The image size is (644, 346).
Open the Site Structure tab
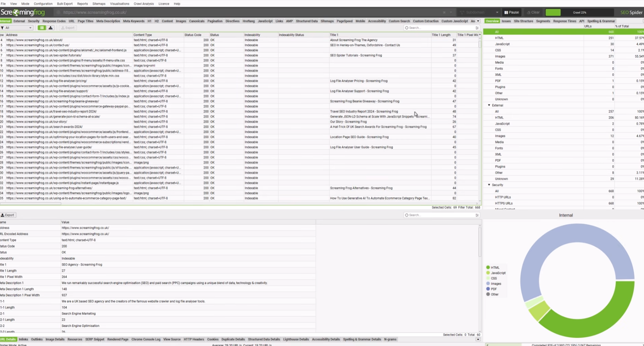tap(523, 21)
